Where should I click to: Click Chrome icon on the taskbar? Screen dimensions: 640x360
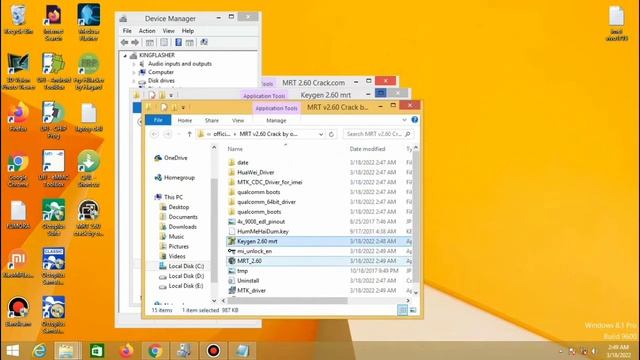[x=155, y=351]
